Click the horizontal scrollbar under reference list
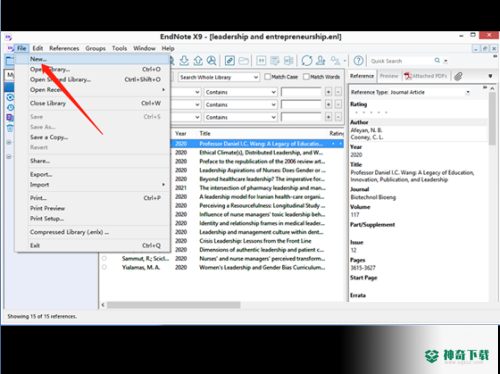Image resolution: width=500 pixels, height=374 pixels. tap(173, 305)
